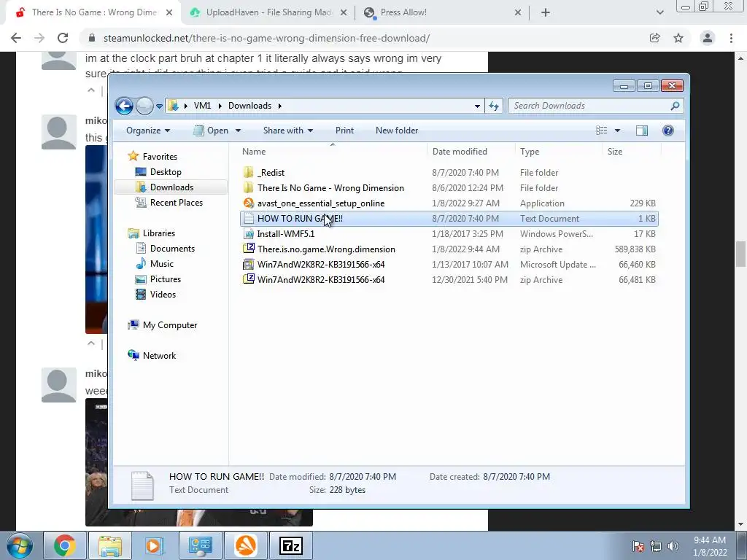Click the search magnifier icon in Explorer
This screenshot has height=560, width=747.
click(x=675, y=106)
